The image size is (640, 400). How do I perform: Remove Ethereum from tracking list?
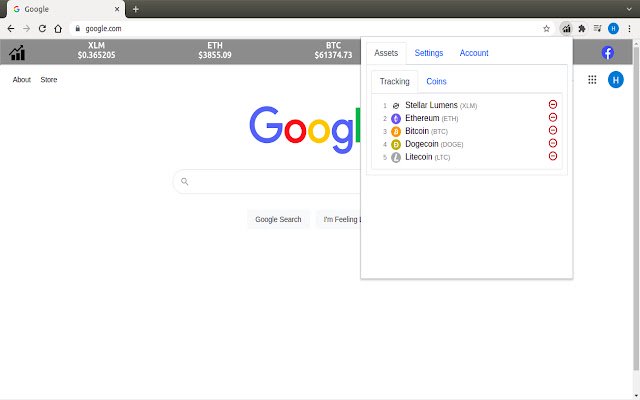553,118
